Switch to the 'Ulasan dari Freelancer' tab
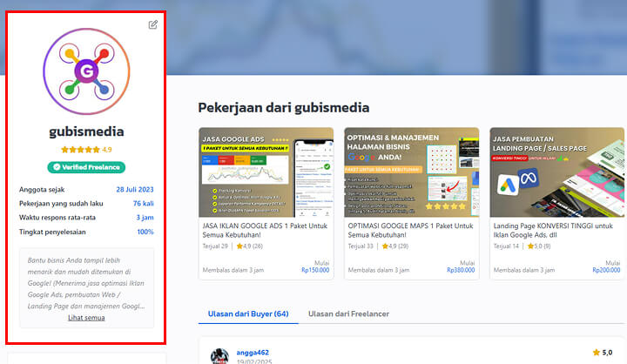The height and width of the screenshot is (364, 627). [348, 314]
